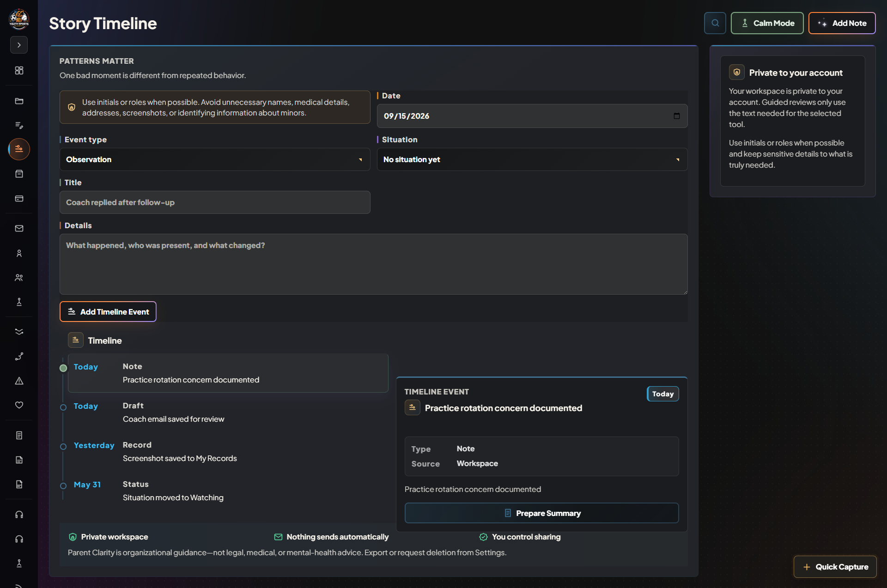Select the Today Draft timeline marker dot
Image resolution: width=887 pixels, height=588 pixels.
(63, 407)
